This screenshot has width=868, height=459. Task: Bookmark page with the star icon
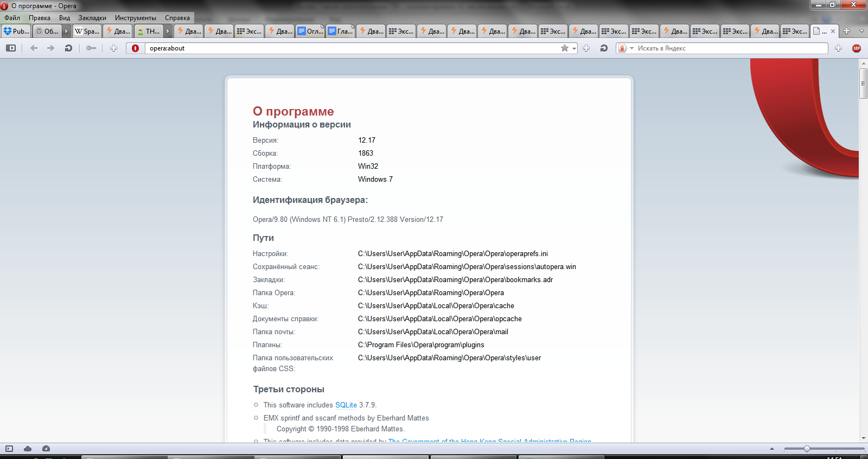[x=565, y=48]
